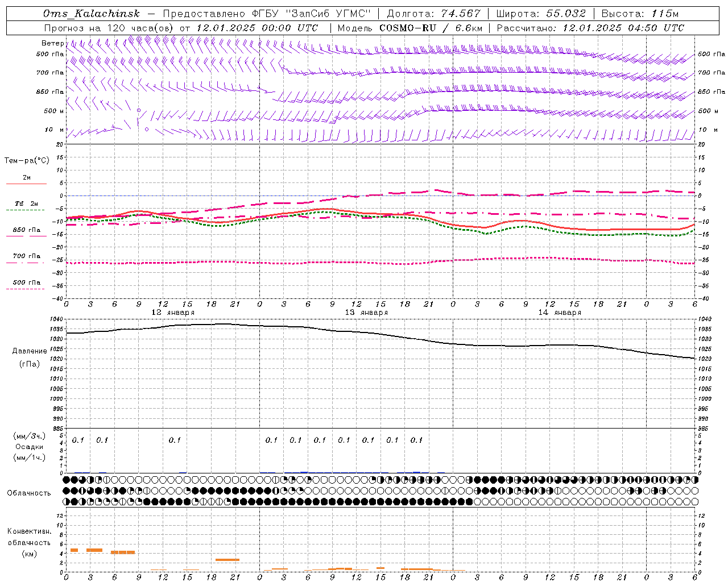Click the 'ЗапСиб УГМС' provider text
Screen dimensions: 728x582
328,14
